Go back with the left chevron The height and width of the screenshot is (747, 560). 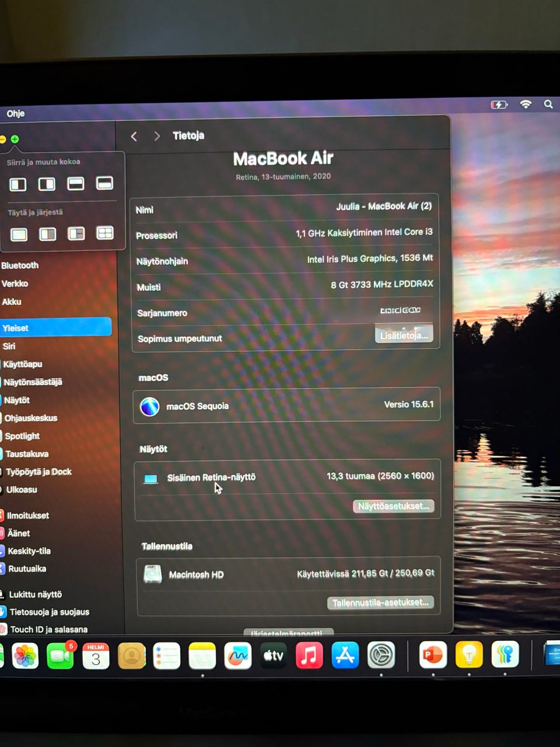(134, 136)
